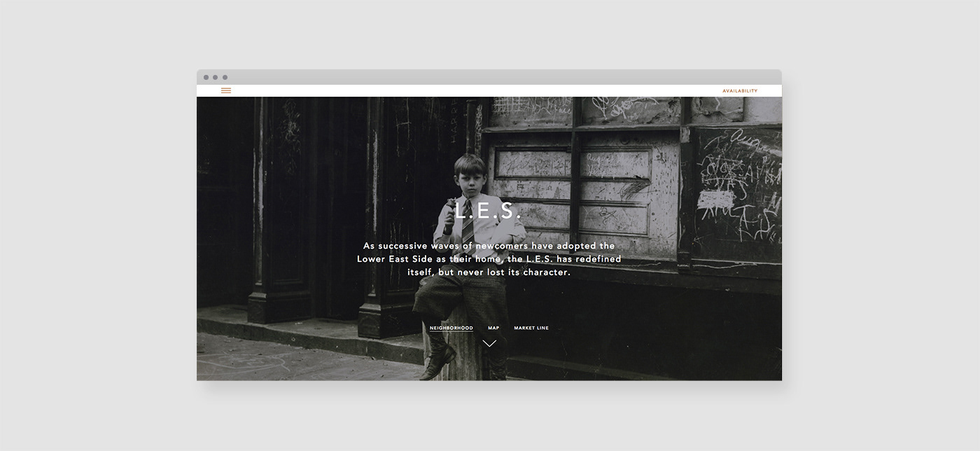This screenshot has height=451, width=980.
Task: Click the down chevron arrow
Action: point(489,343)
